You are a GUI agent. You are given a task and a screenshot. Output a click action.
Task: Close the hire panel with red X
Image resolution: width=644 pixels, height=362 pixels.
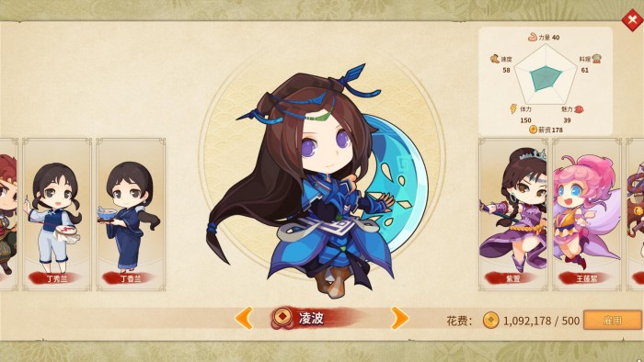[x=633, y=19]
